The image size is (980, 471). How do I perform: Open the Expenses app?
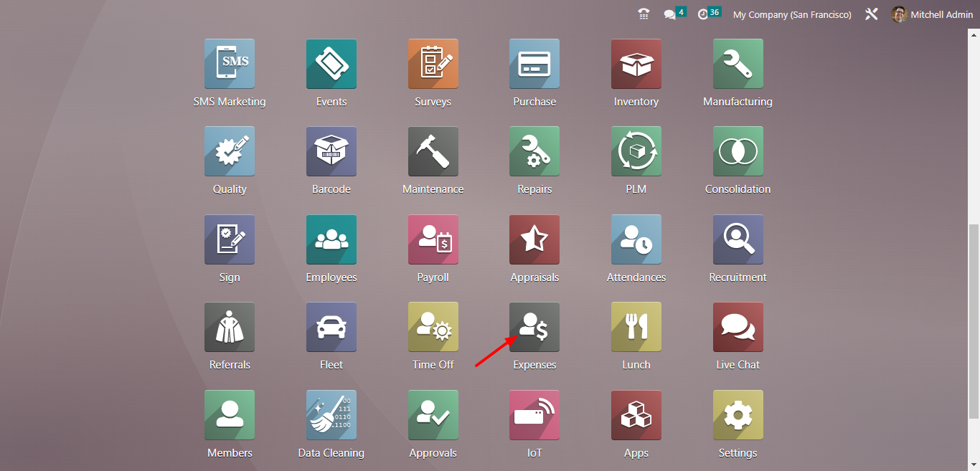pos(534,337)
